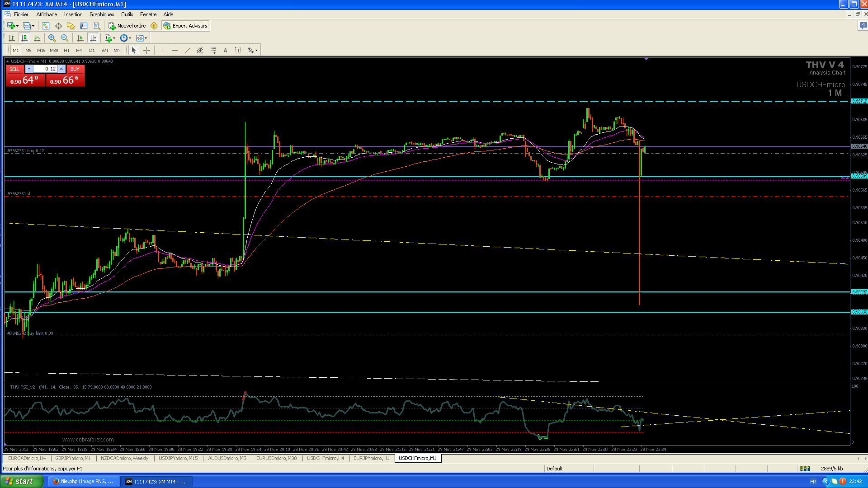The image size is (868, 488).
Task: Click the Zoom In magnifier icon
Action: coord(52,38)
